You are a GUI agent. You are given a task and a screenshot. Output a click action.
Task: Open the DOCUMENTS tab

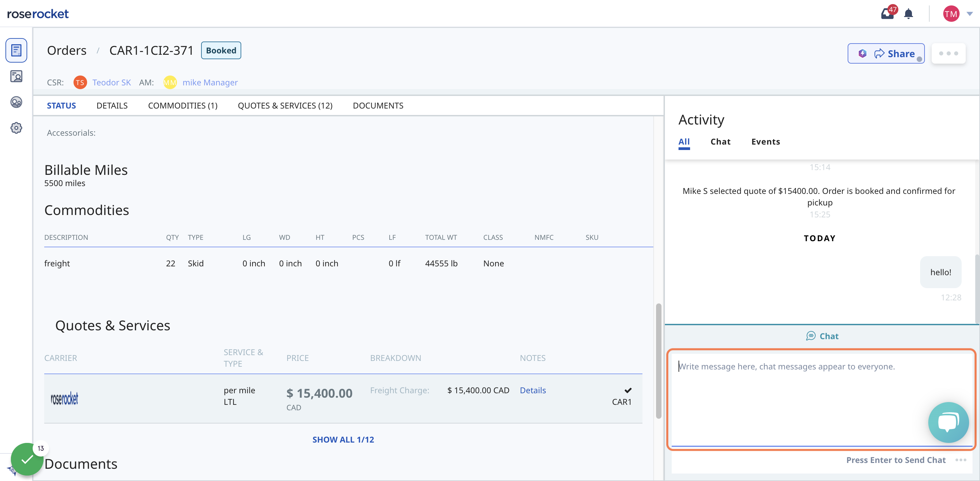pos(378,106)
